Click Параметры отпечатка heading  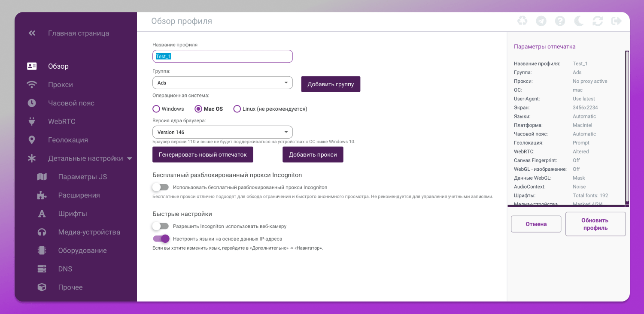545,46
